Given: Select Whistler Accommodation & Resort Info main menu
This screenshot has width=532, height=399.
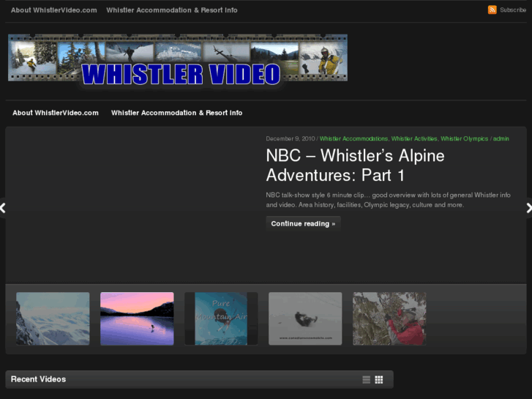Looking at the screenshot, I should click(x=177, y=113).
